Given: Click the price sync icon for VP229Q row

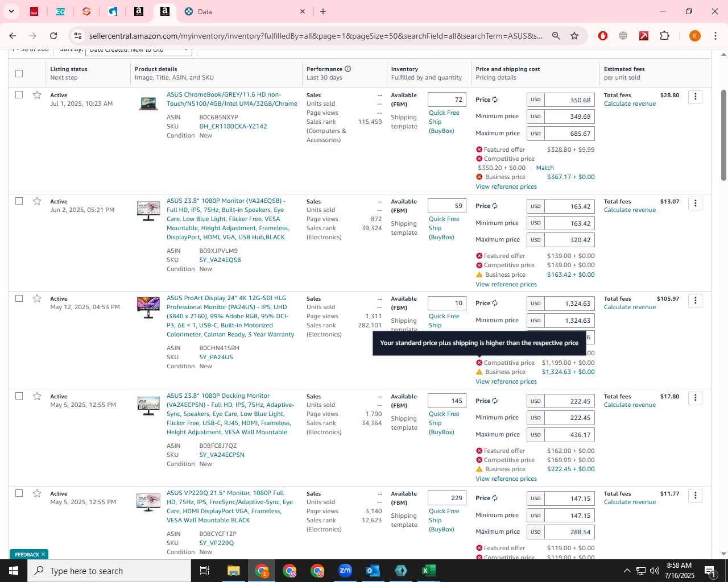Looking at the screenshot, I should (x=495, y=498).
